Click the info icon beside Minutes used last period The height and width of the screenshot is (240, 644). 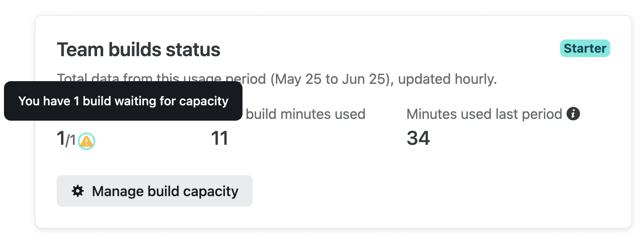573,115
